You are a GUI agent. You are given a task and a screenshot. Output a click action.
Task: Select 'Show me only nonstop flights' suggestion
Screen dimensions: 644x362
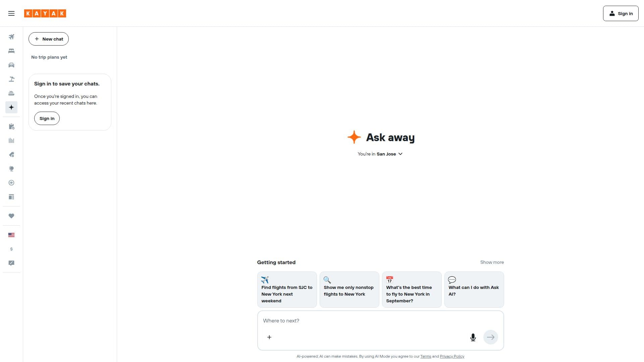click(349, 290)
